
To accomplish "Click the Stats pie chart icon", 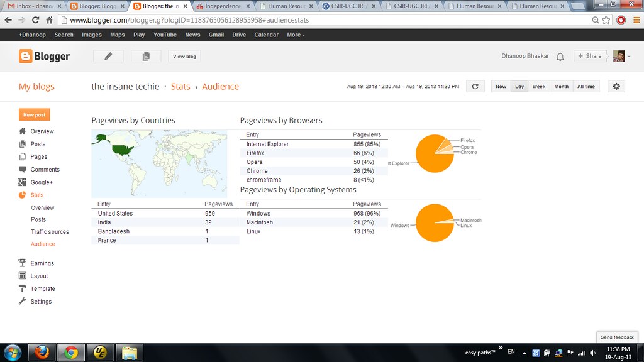I will 23,195.
